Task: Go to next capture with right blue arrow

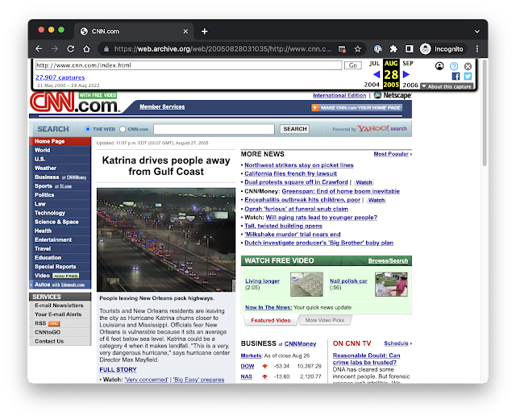Action: (x=406, y=74)
